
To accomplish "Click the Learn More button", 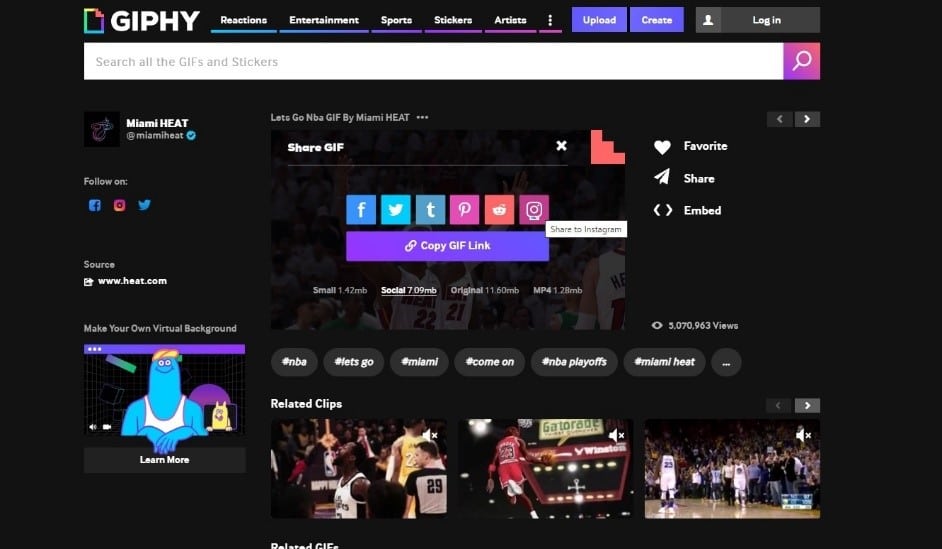I will coord(165,460).
